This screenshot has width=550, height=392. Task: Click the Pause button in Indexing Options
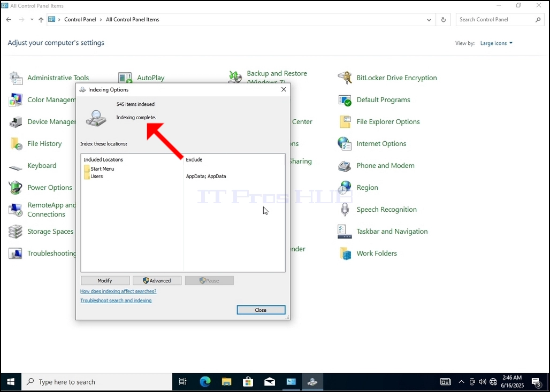pyautogui.click(x=209, y=281)
